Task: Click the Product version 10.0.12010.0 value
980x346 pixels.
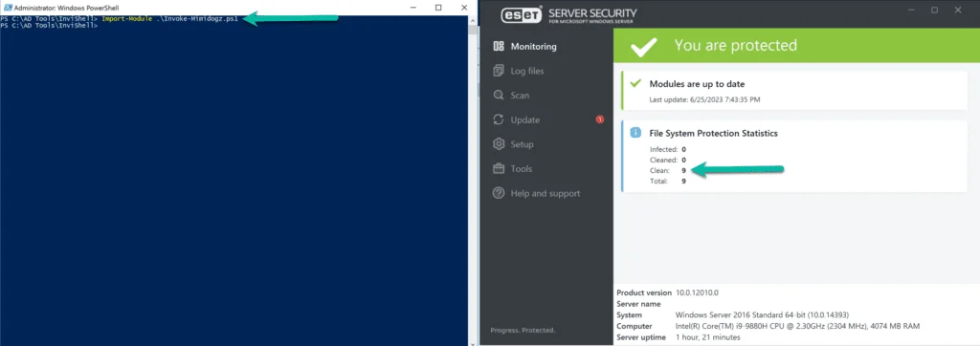Action: (x=698, y=292)
